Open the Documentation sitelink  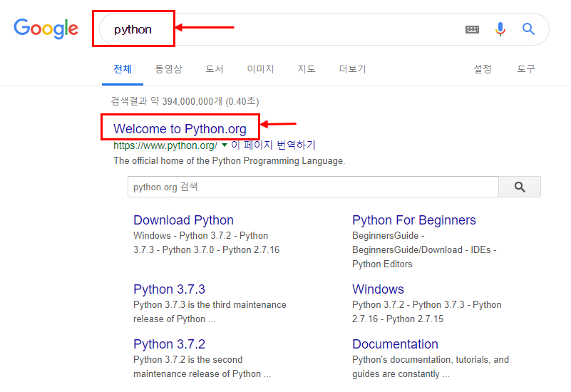[395, 344]
